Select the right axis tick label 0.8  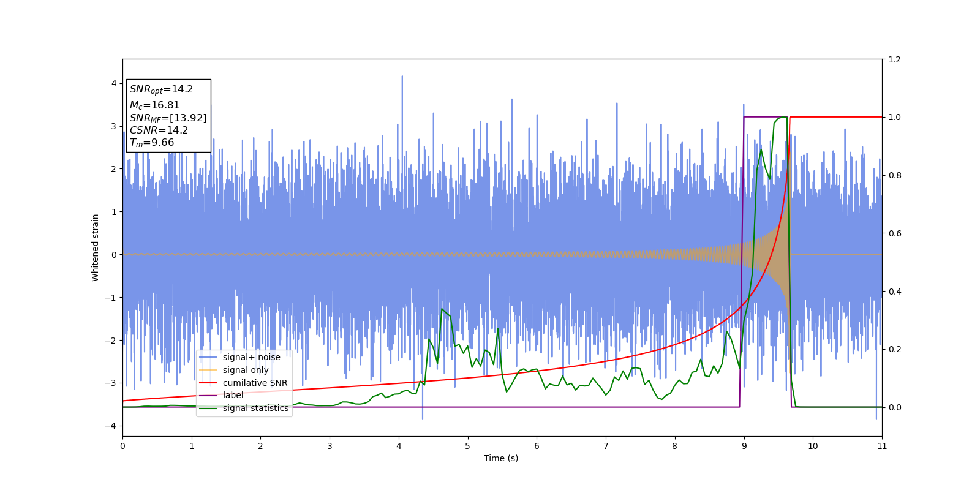coord(895,175)
